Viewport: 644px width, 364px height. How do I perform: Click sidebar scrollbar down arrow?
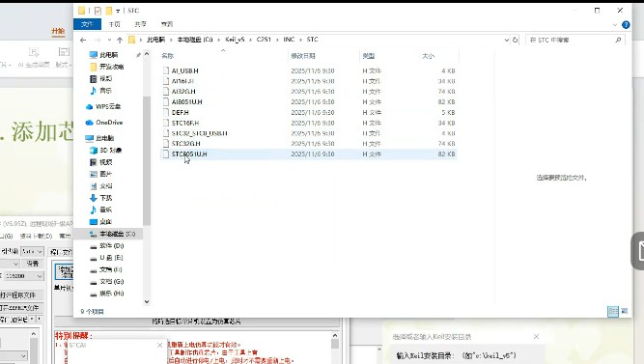click(x=147, y=301)
